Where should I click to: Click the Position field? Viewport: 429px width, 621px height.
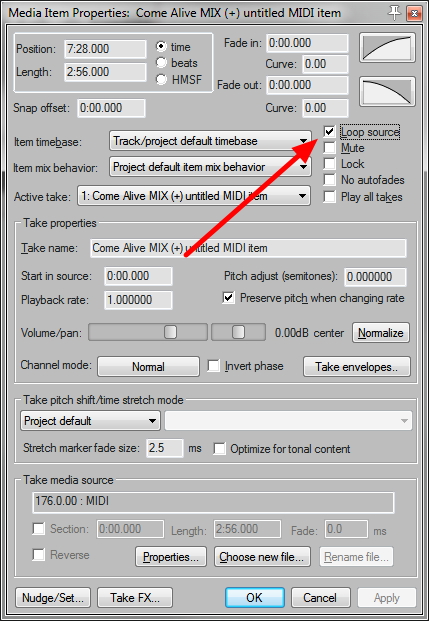(105, 49)
